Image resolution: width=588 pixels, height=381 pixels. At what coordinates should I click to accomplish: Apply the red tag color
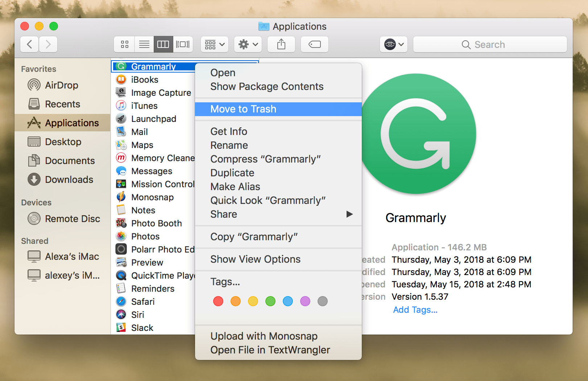click(x=218, y=301)
